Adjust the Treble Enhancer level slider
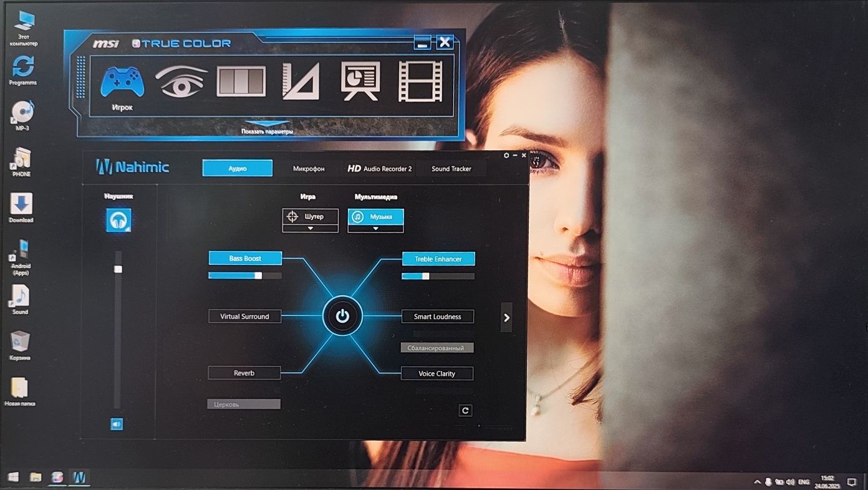868x490 pixels. click(438, 276)
